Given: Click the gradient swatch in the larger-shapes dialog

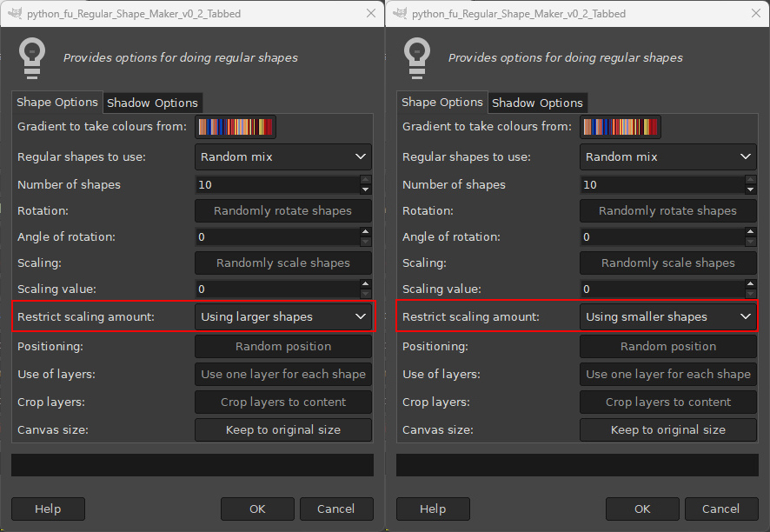Looking at the screenshot, I should click(x=236, y=127).
